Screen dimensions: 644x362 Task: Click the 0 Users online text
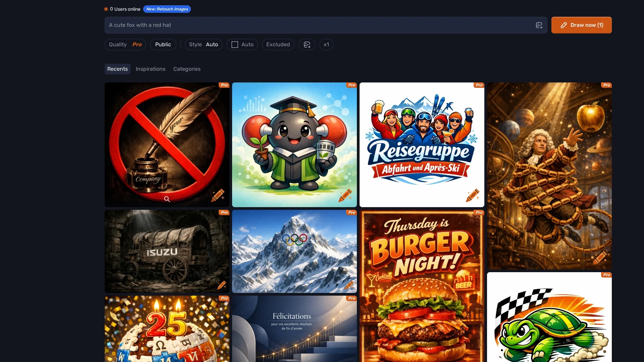(x=125, y=9)
